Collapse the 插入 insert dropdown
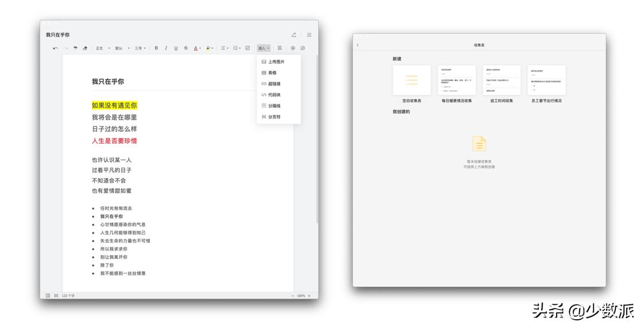Viewport: 644px width, 329px height. coord(264,48)
